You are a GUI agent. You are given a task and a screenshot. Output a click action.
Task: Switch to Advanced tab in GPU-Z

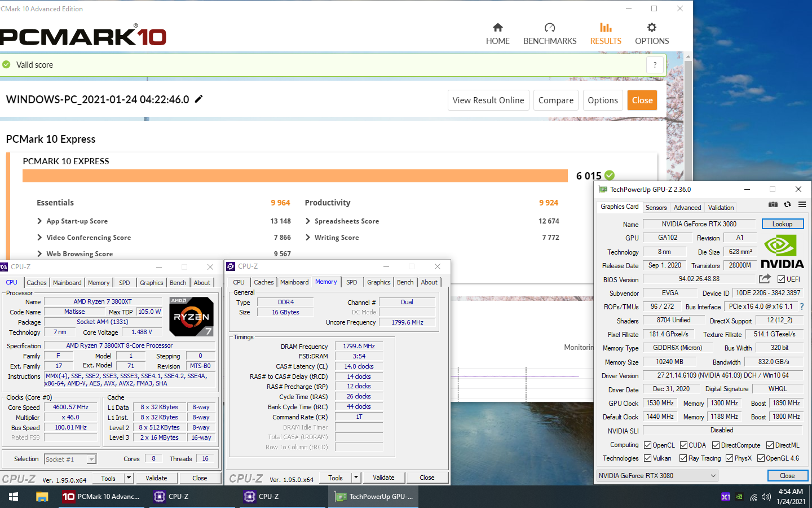pos(687,208)
